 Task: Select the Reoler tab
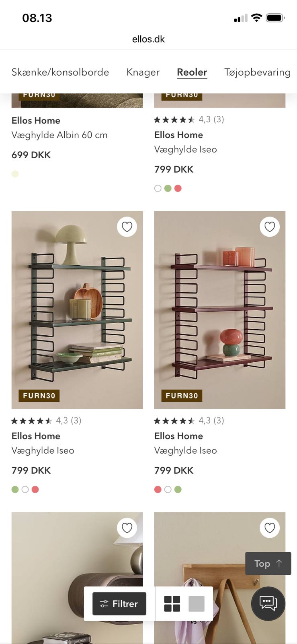(x=192, y=72)
